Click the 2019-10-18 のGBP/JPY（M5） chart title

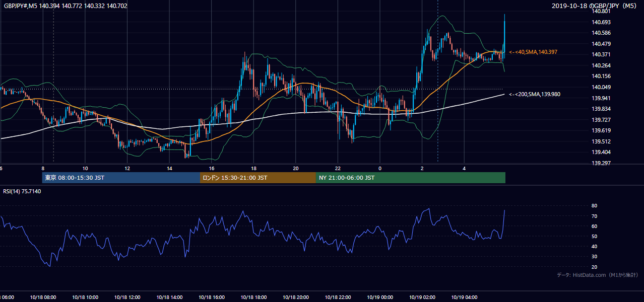595,6
